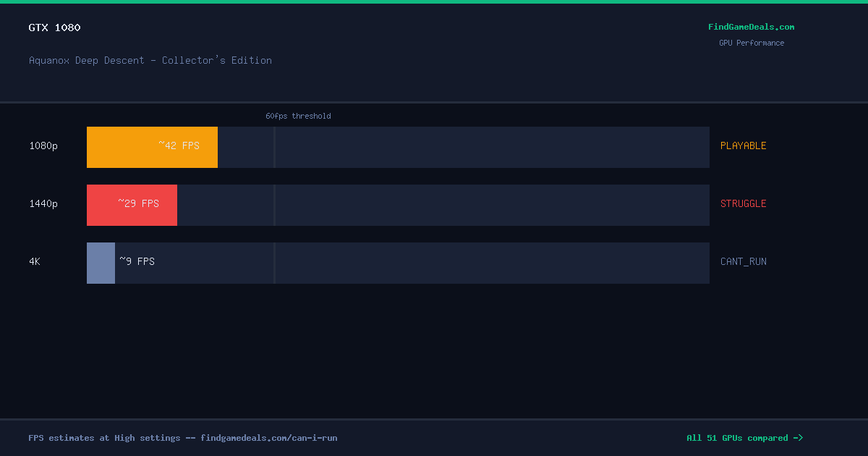Select the CANT_RUN status label
868x456 pixels.
point(743,261)
